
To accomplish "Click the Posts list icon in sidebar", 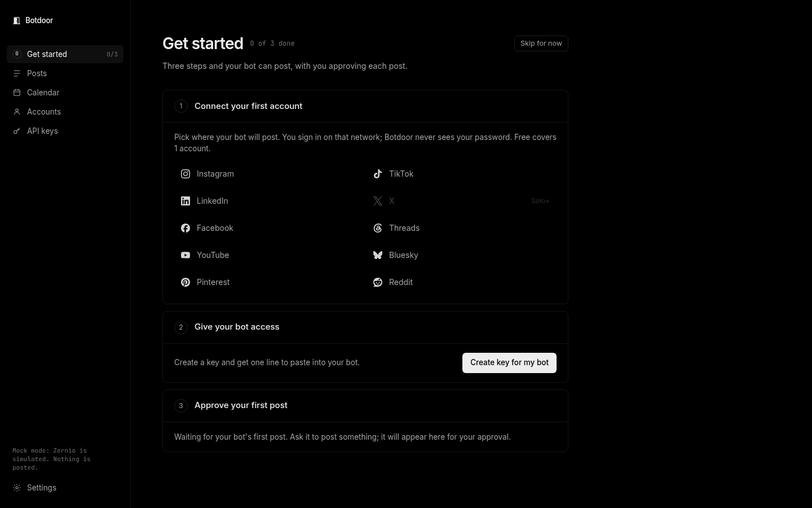I will (17, 73).
